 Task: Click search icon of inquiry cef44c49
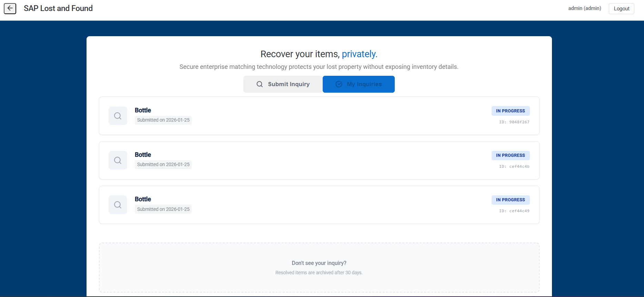tap(118, 205)
